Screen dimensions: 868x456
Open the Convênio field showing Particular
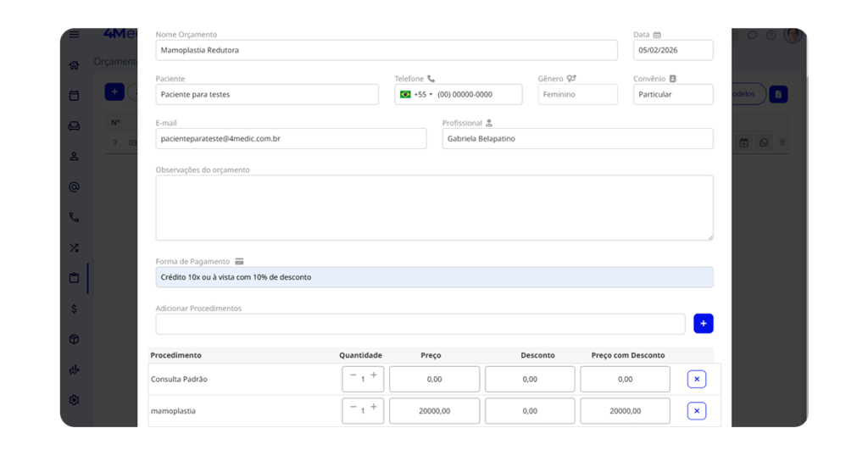[x=672, y=95]
